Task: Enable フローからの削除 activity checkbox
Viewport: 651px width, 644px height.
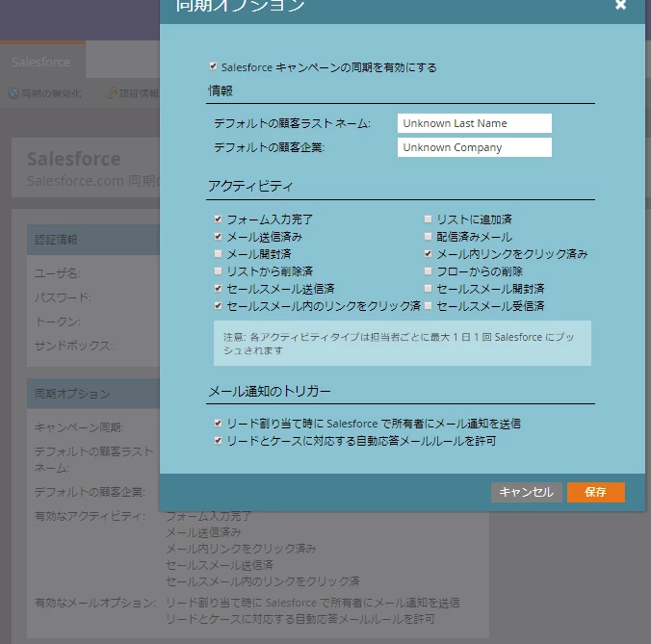Action: pyautogui.click(x=428, y=270)
